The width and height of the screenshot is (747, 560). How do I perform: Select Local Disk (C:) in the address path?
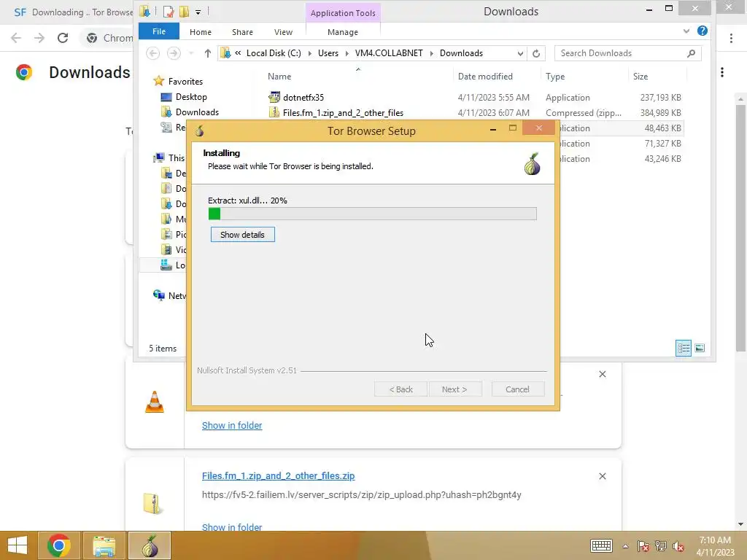coord(274,53)
